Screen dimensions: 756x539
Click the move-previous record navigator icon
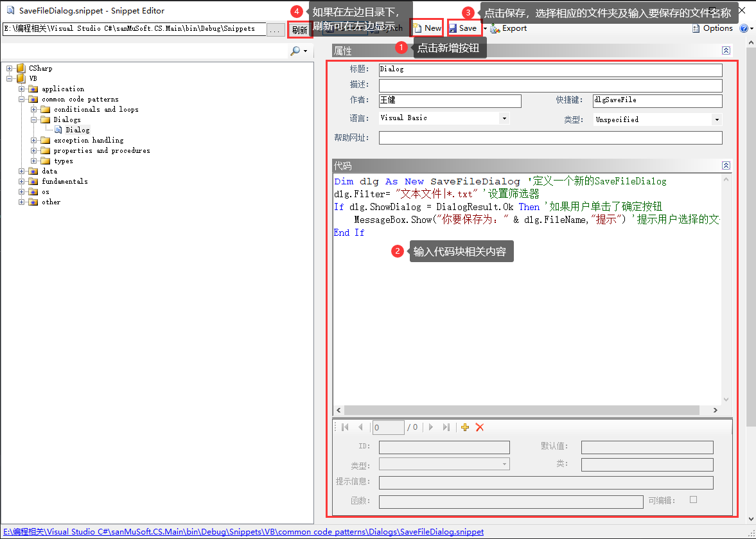click(360, 427)
